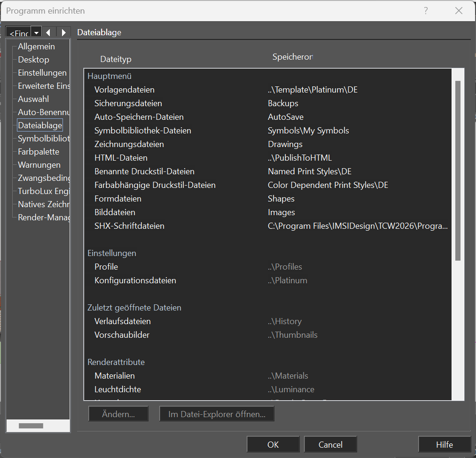Click the Ändern... button
The width and height of the screenshot is (476, 458).
(118, 414)
